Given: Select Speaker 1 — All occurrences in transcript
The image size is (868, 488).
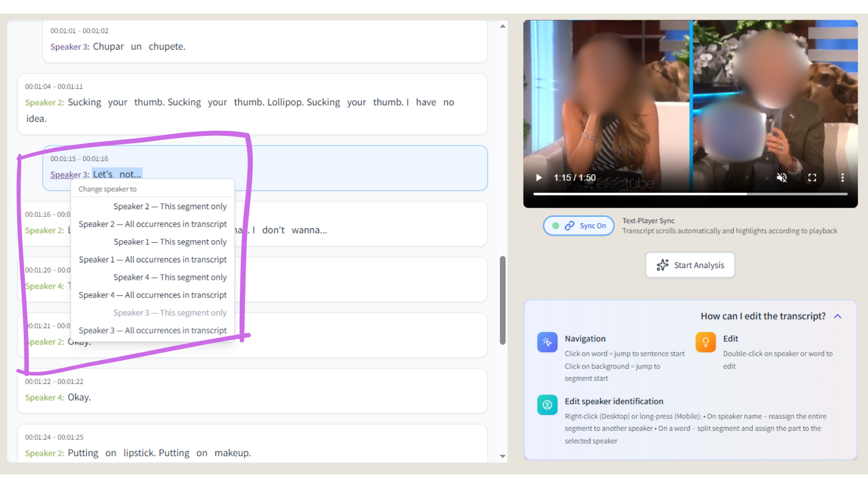Looking at the screenshot, I should 152,259.
